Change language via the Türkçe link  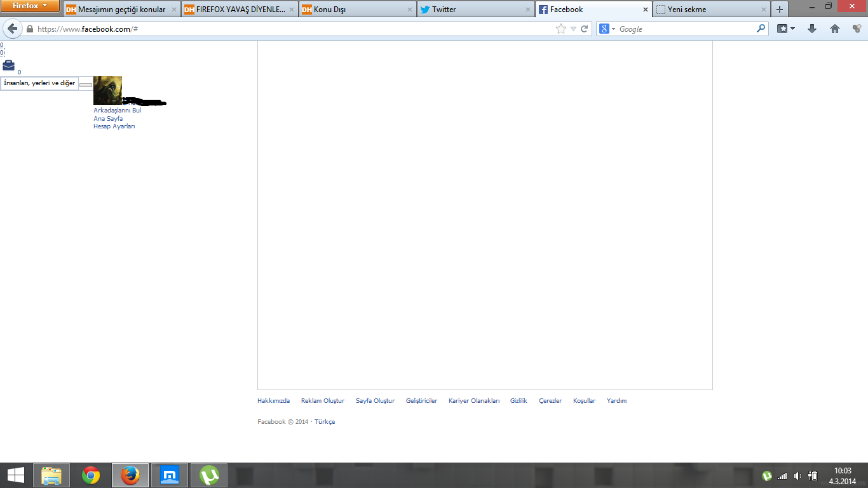pyautogui.click(x=325, y=422)
